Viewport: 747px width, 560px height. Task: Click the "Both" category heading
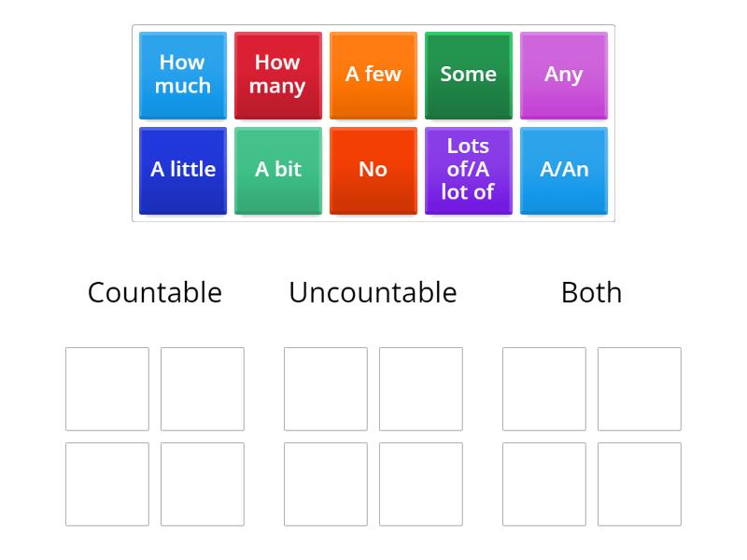590,292
